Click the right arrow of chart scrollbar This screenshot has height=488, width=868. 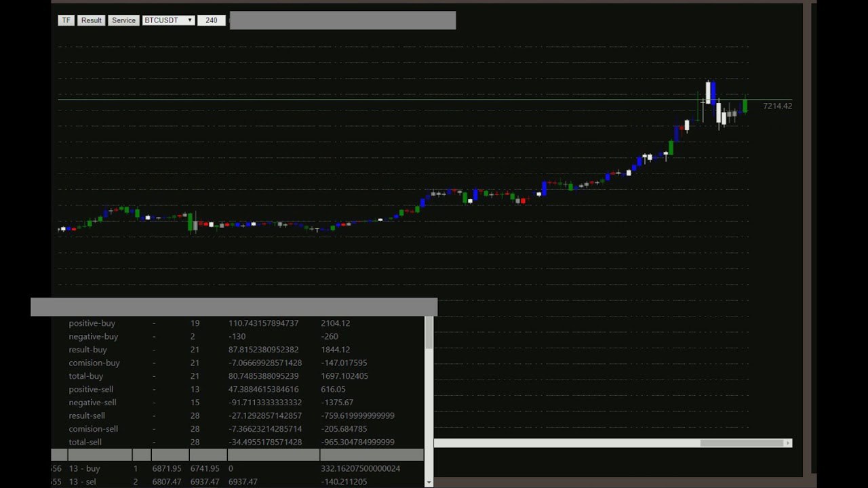[788, 443]
